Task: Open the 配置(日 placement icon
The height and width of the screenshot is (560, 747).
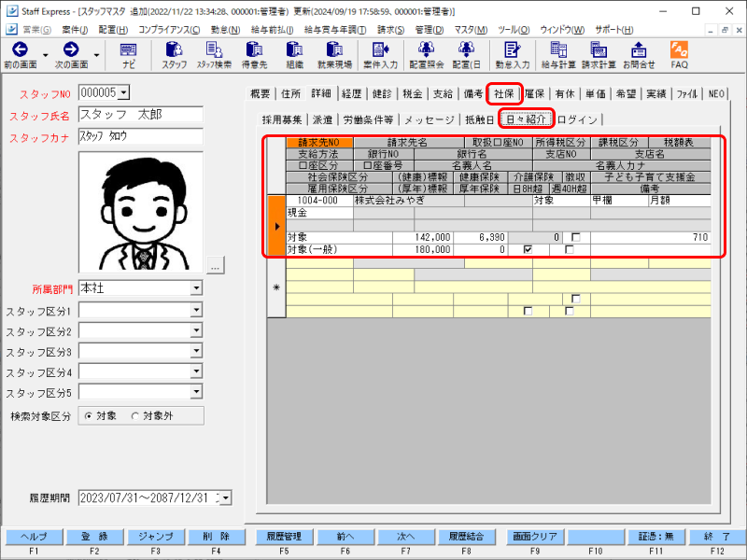Action: click(x=466, y=55)
